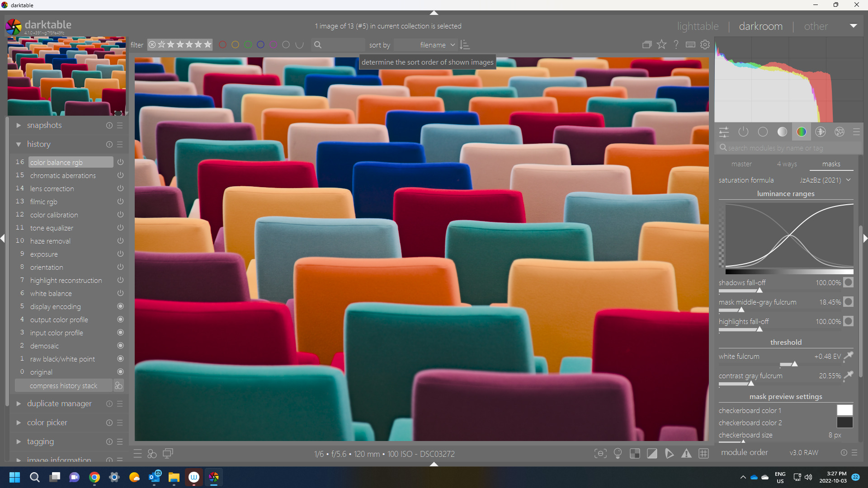Click the compress history stack button

[x=63, y=385]
